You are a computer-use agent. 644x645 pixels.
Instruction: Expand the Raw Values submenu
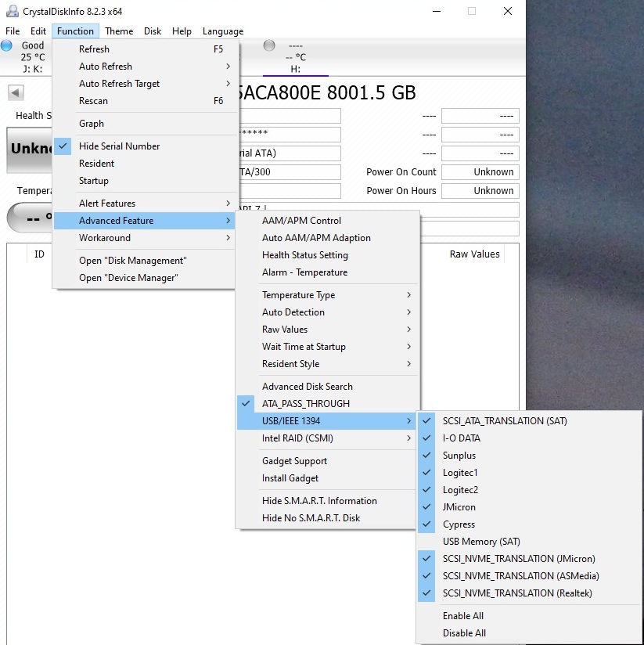(x=328, y=330)
